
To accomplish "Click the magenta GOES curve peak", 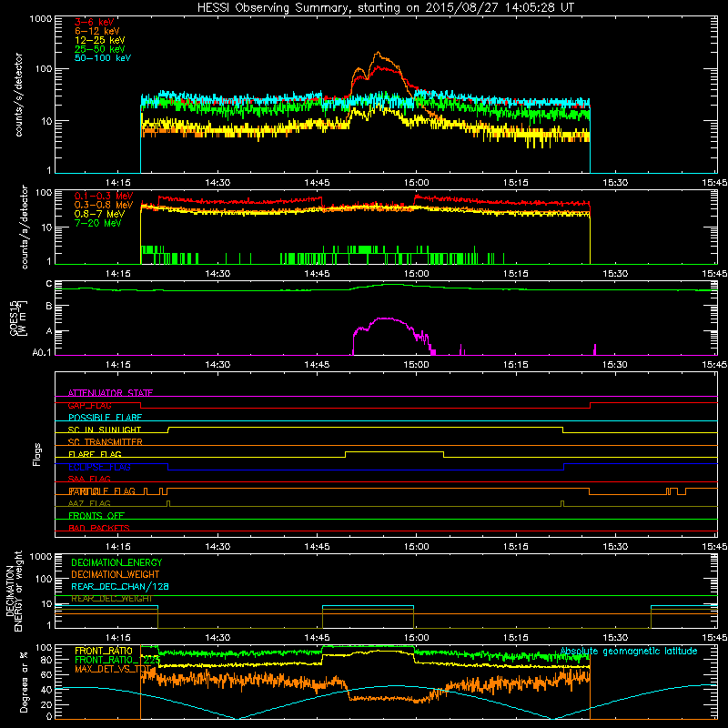I will coord(384,318).
